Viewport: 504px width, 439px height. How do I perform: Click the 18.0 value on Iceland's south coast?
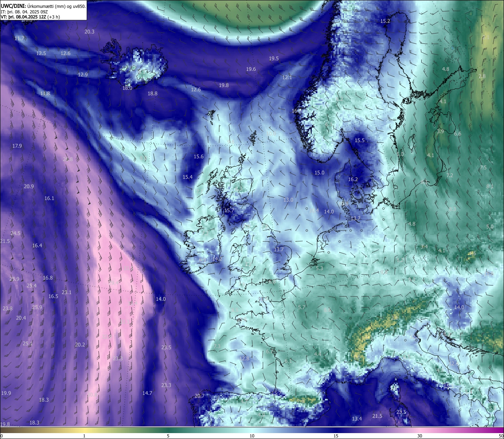(127, 88)
